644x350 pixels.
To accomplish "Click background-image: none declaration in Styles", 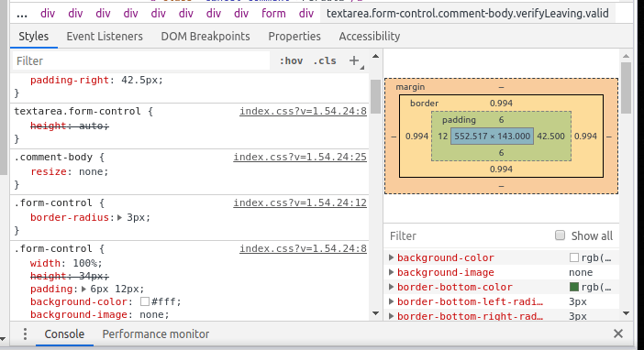I will [x=100, y=314].
